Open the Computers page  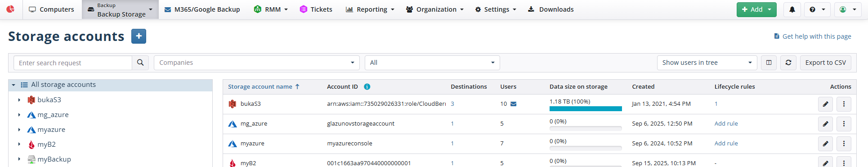51,9
